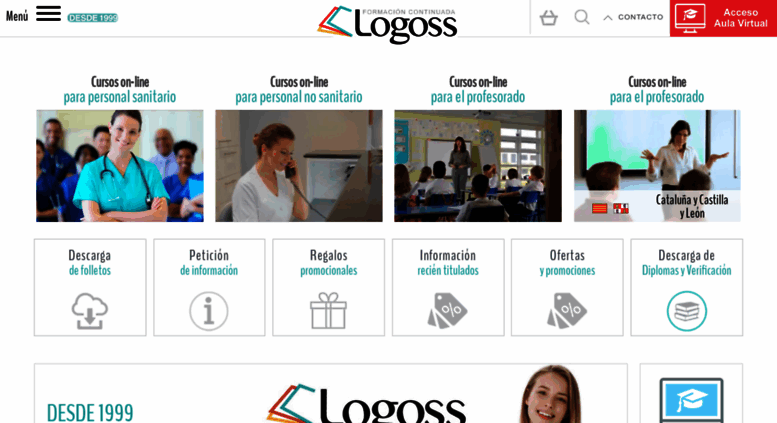The width and height of the screenshot is (777, 423).
Task: Click the gift box icon
Action: [329, 311]
